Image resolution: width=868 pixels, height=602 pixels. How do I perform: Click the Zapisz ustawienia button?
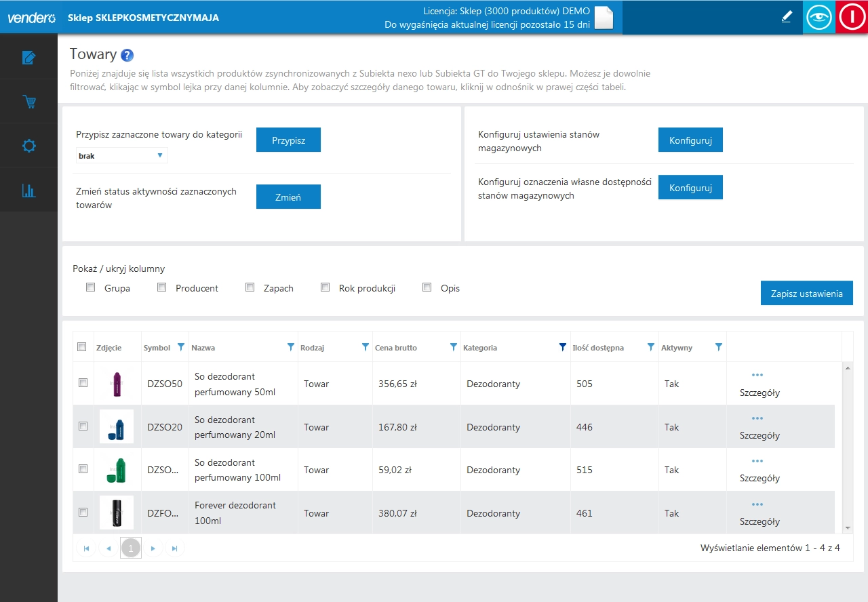[806, 294]
